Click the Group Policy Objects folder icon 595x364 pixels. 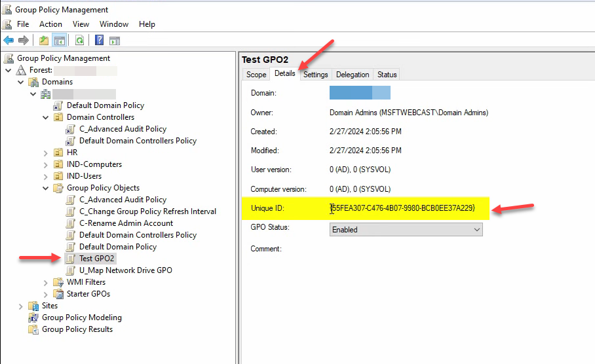(58, 188)
